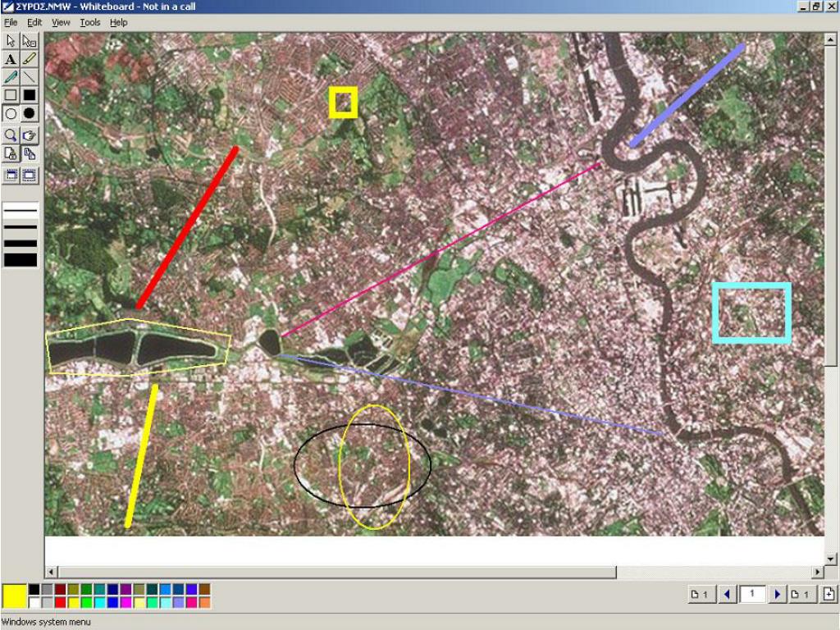Pick the white color swatch

coord(34,603)
